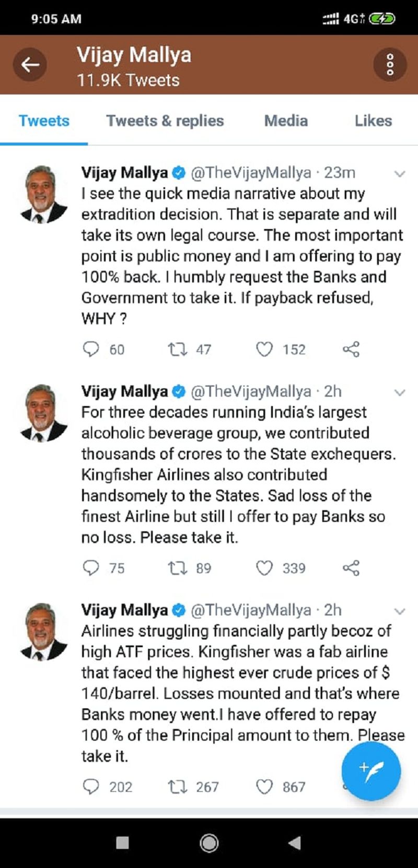Share the alcoholic beverage group tweet
The width and height of the screenshot is (418, 868).
(351, 567)
